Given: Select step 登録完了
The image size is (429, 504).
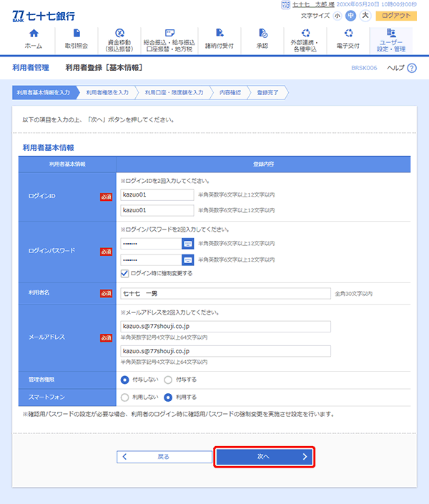Looking at the screenshot, I should tap(267, 92).
